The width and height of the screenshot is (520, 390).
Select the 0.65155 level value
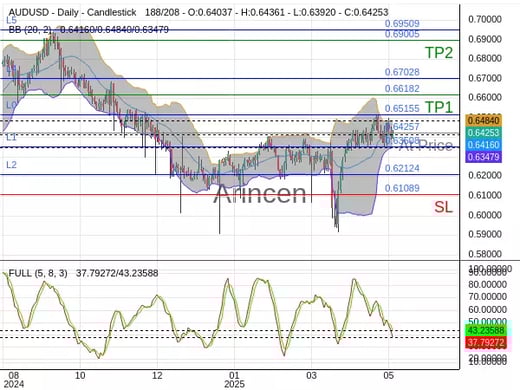[402, 108]
